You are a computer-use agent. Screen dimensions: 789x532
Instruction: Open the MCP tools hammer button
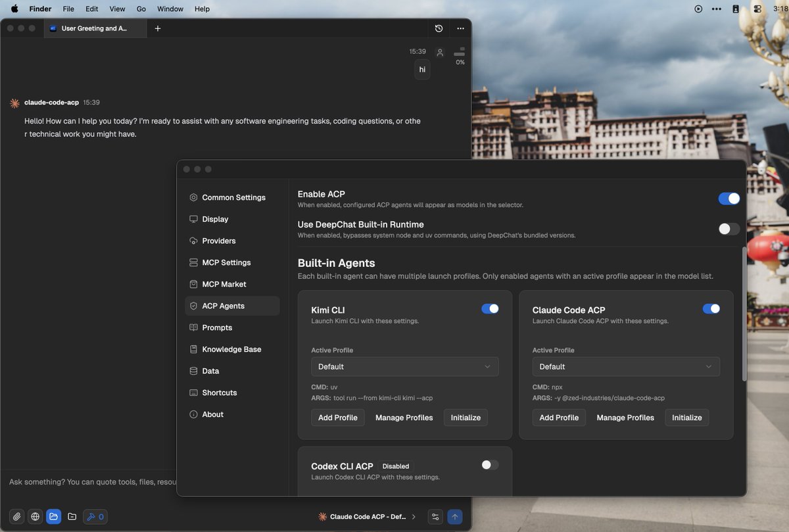point(95,517)
